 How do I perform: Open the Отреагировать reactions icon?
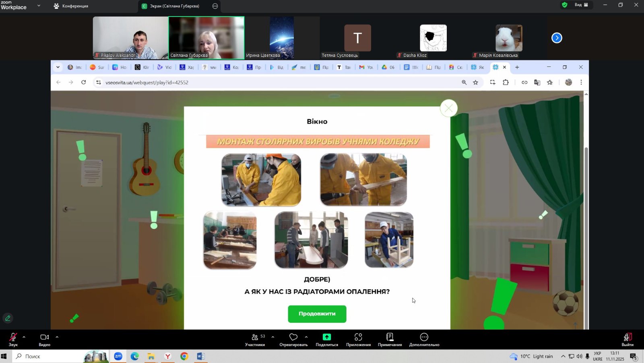293,337
